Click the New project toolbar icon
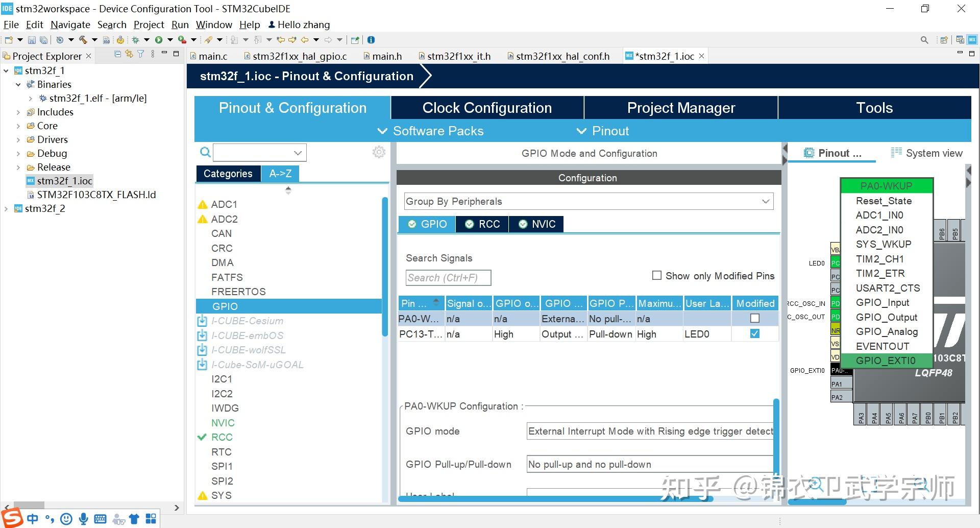This screenshot has width=980, height=528. 9,40
